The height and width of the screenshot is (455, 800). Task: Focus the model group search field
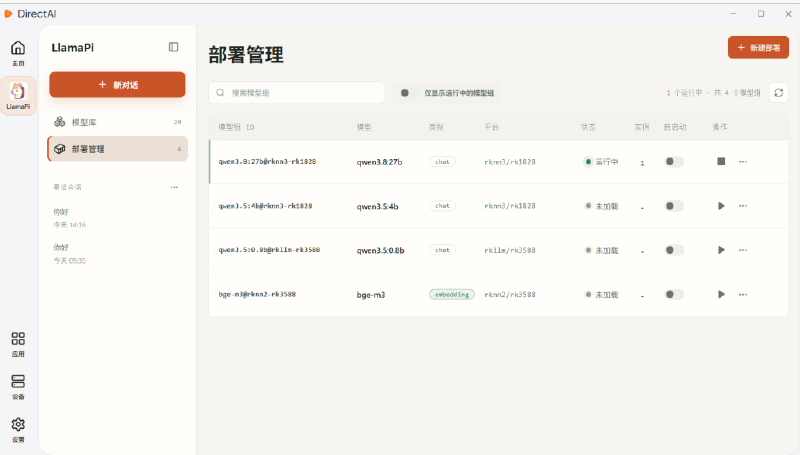[x=296, y=93]
